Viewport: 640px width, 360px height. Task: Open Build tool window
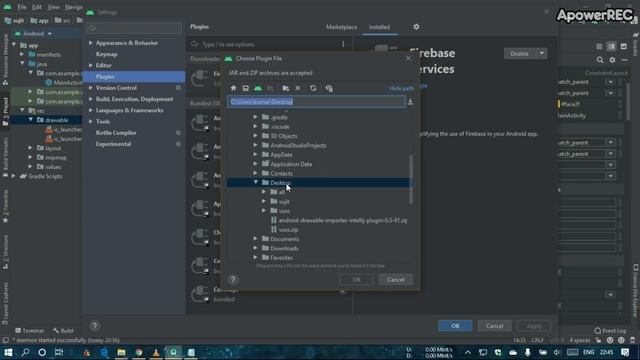63,331
